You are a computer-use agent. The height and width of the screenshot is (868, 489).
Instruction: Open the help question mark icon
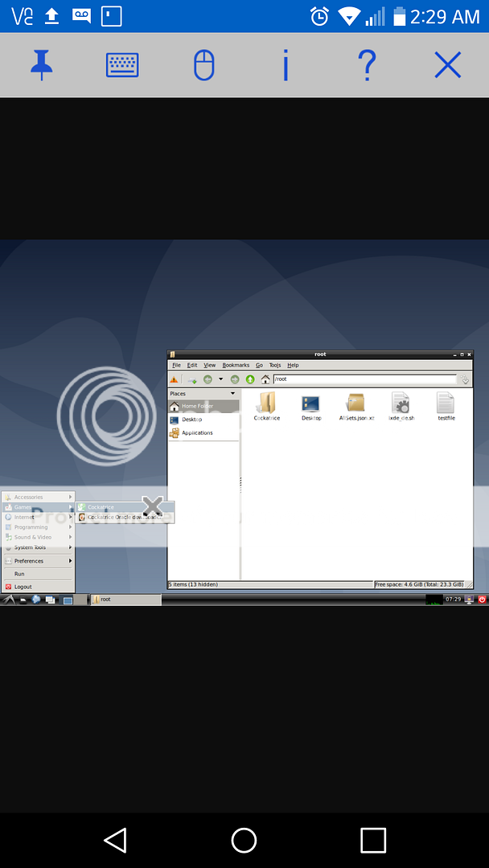367,65
